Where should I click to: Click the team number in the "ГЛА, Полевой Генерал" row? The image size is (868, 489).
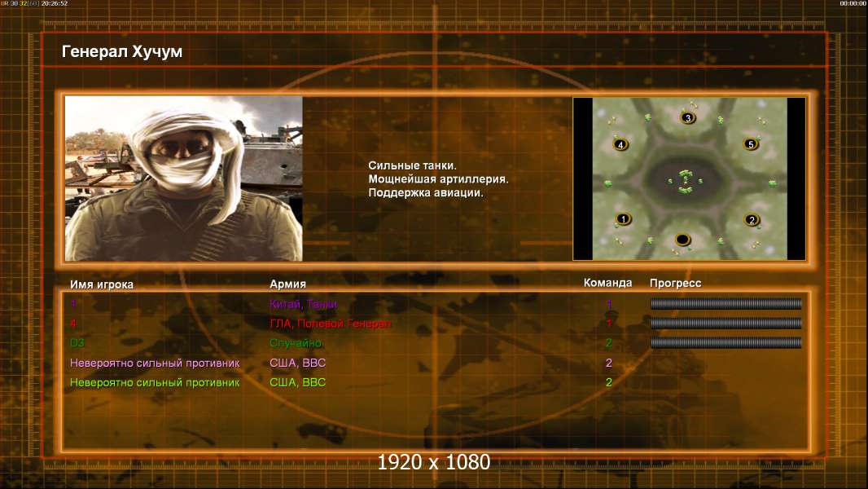609,324
